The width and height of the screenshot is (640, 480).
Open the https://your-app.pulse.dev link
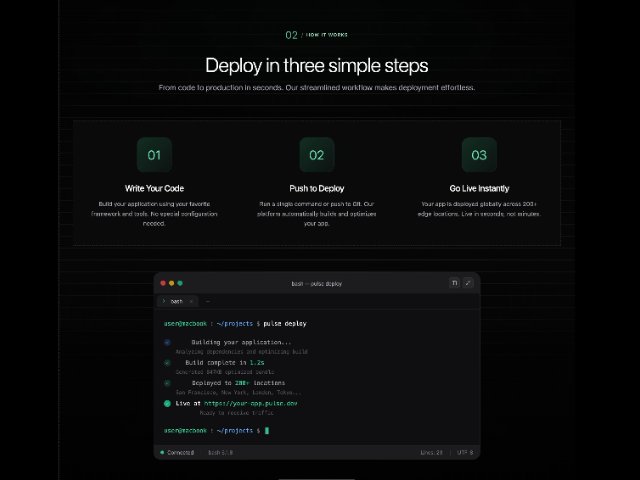tap(251, 403)
